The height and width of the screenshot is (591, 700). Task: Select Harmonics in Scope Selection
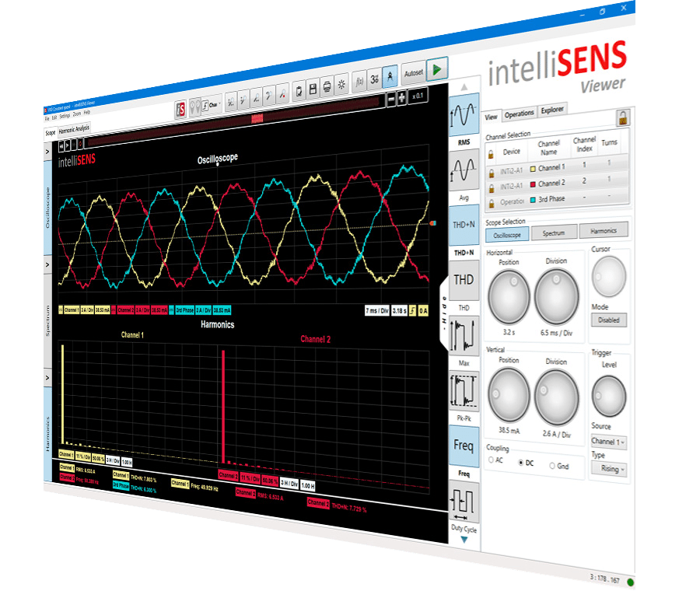[x=604, y=230]
